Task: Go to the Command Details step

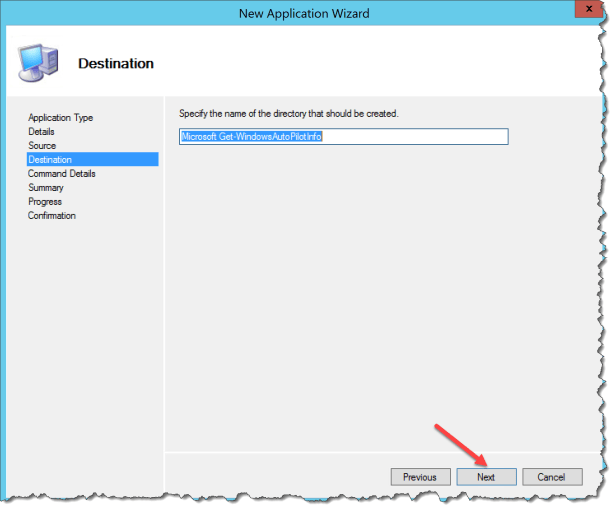Action: point(62,173)
